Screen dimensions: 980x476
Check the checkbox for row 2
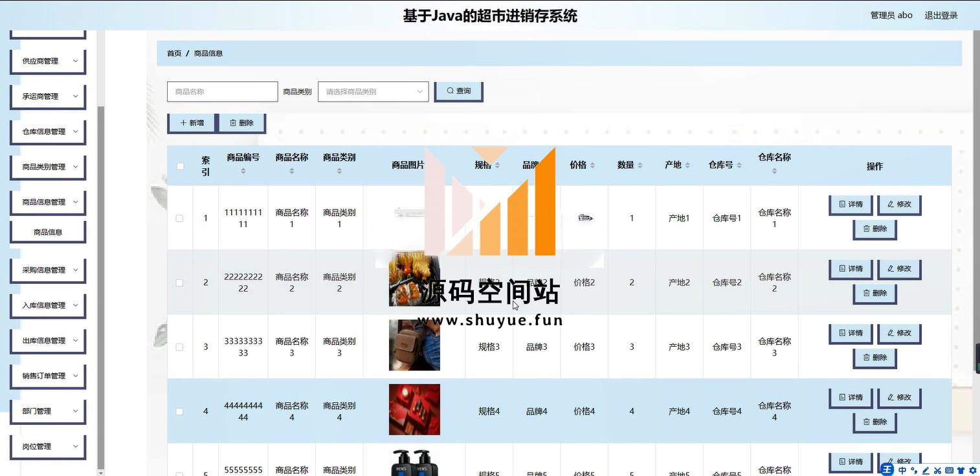(x=180, y=283)
